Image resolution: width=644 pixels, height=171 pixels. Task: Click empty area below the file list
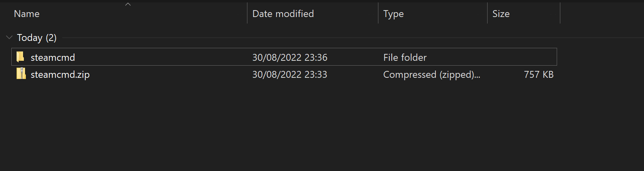coord(283,130)
